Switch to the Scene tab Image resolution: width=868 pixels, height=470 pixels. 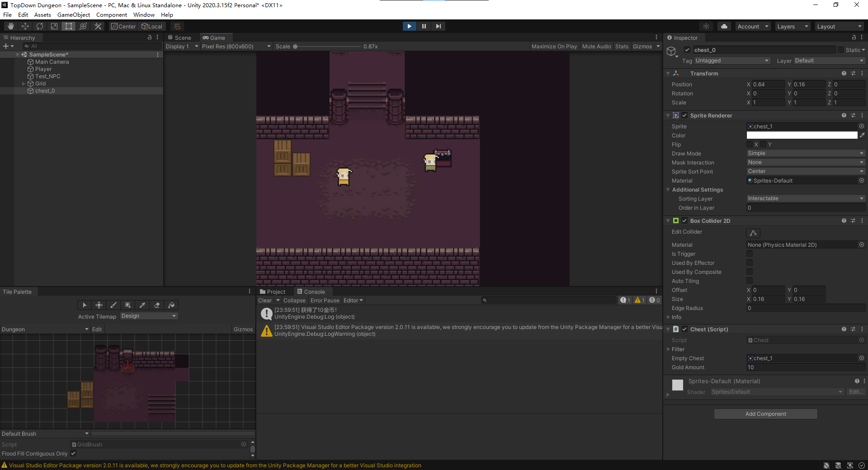[179, 38]
